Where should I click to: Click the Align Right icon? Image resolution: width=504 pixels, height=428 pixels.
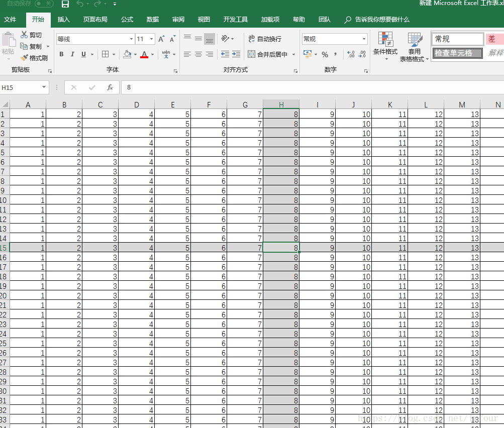tap(210, 54)
